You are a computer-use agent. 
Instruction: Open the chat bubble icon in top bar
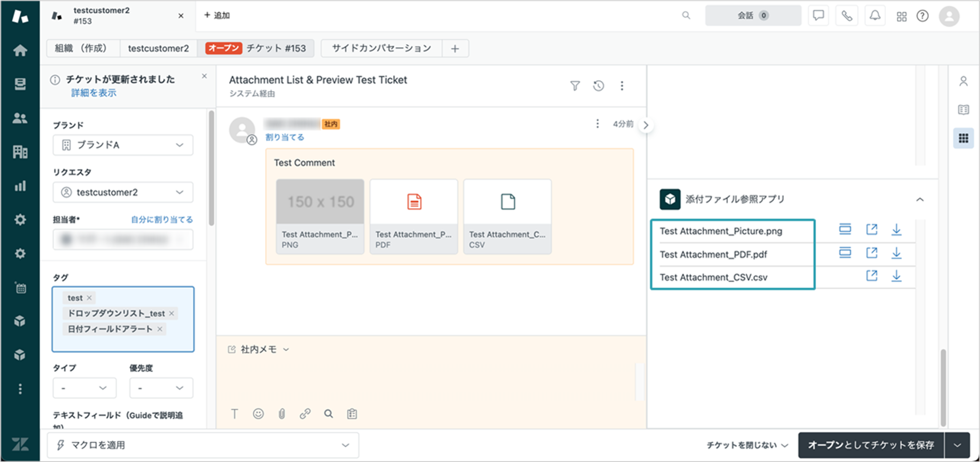(x=818, y=15)
